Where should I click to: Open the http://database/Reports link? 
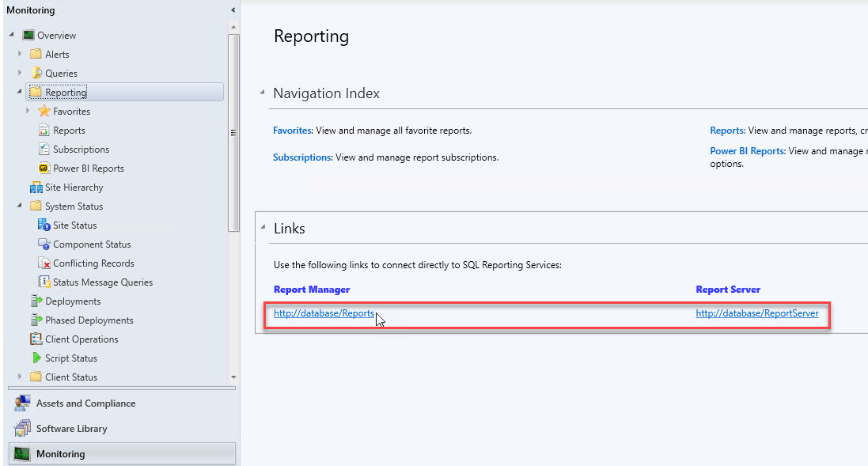click(x=324, y=313)
